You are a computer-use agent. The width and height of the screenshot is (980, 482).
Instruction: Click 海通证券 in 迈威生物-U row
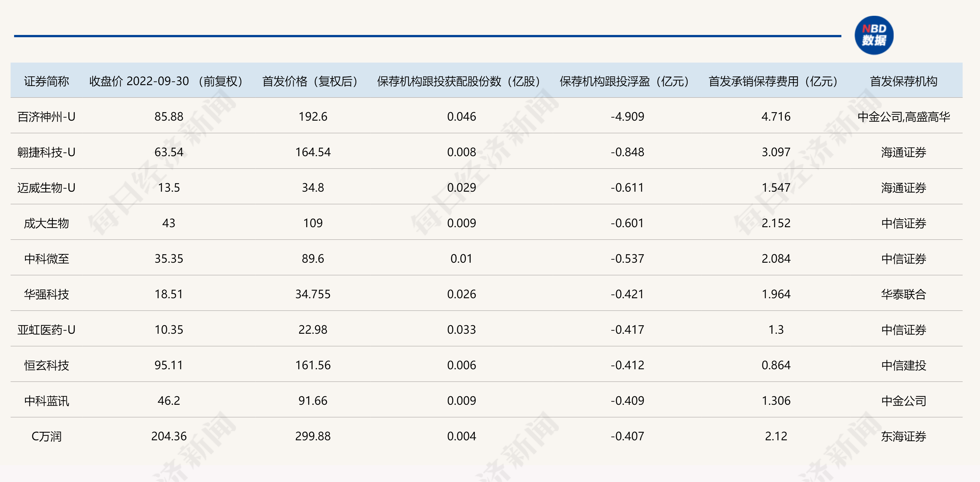click(904, 187)
